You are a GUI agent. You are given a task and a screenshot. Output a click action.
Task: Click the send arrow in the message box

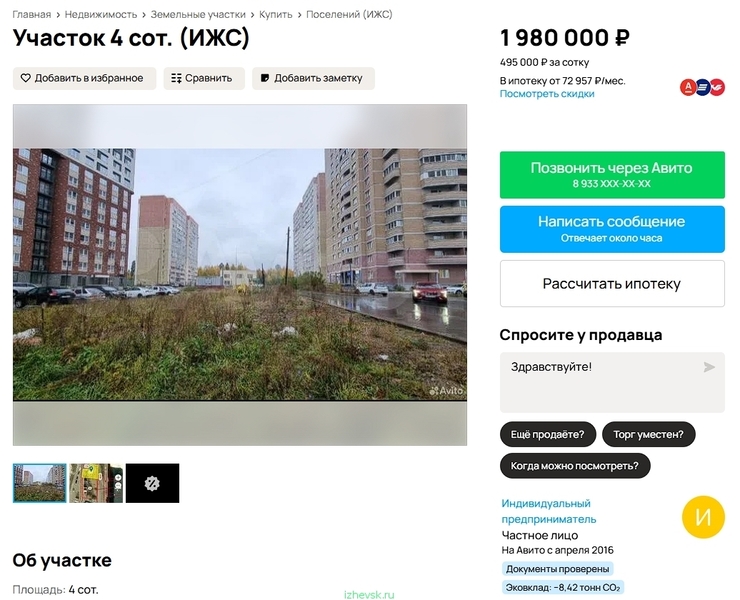(708, 367)
